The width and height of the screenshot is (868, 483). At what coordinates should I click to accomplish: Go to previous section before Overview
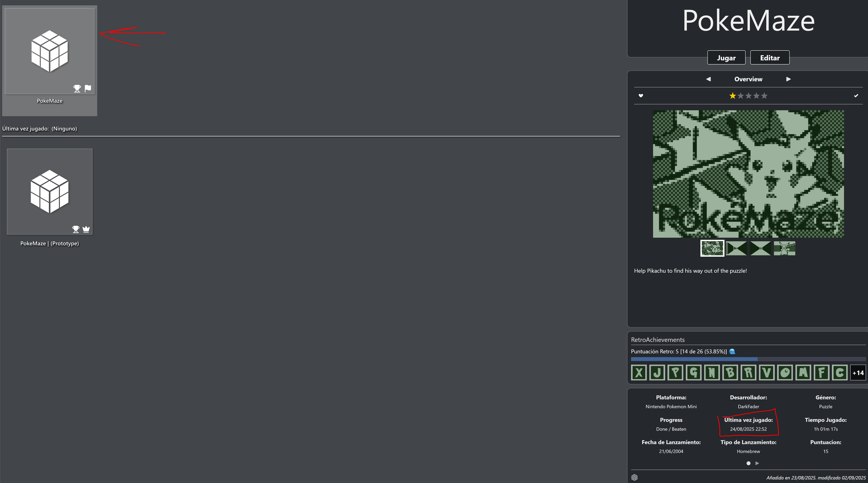[708, 79]
